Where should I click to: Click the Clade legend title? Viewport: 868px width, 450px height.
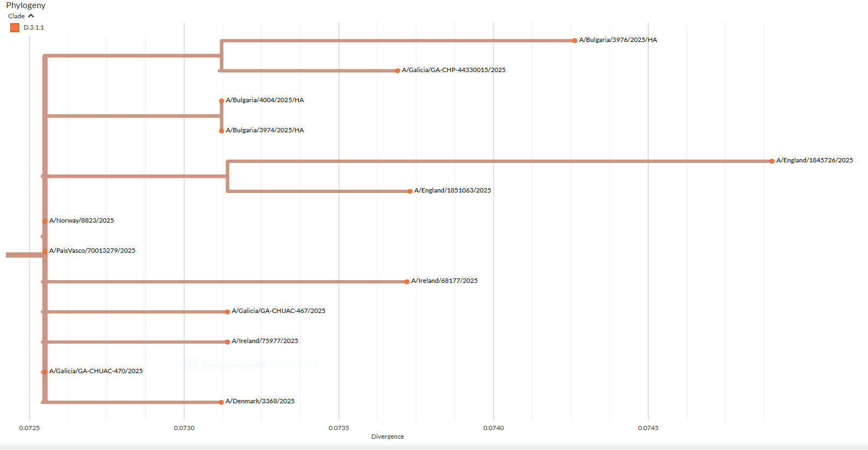[16, 16]
